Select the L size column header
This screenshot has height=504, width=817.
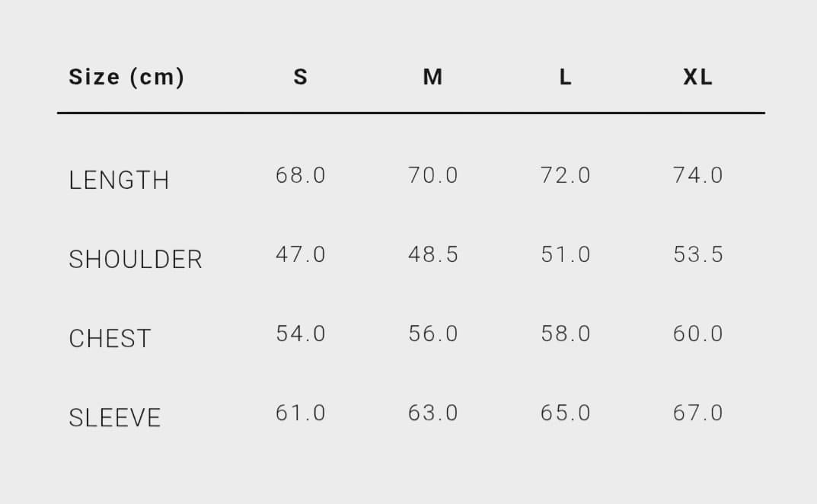tap(565, 77)
